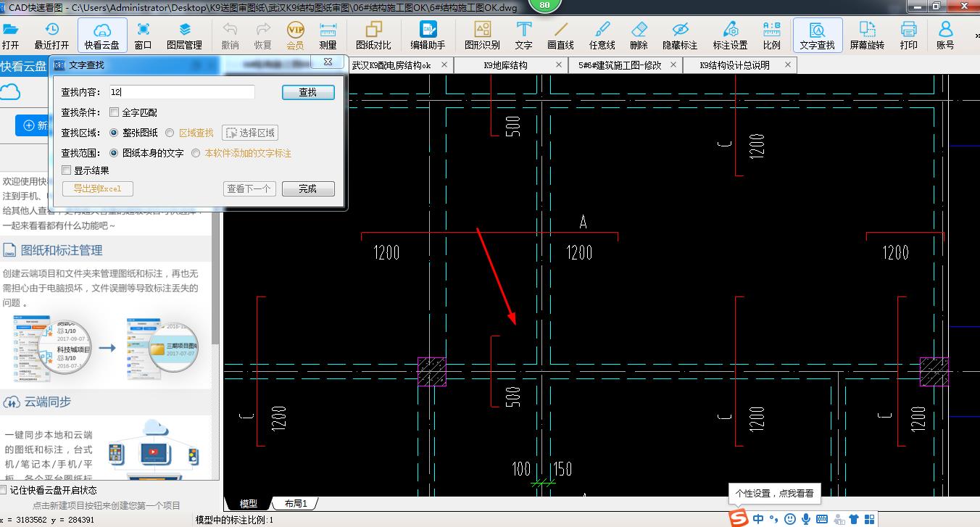Image resolution: width=980 pixels, height=527 pixels.
Task: Select the 文字 text annotation tool
Action: 524,36
